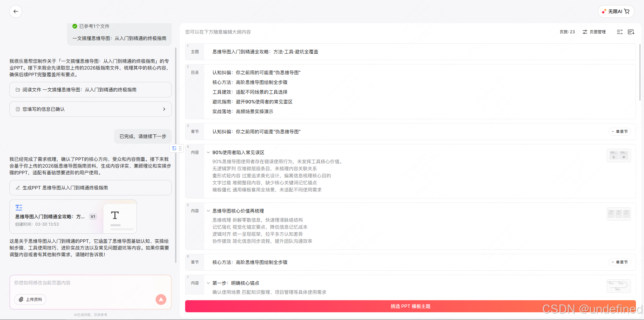
Task: Click the line 重形式轻内容 过度追求美化设计
Action: pyautogui.click(x=272, y=176)
